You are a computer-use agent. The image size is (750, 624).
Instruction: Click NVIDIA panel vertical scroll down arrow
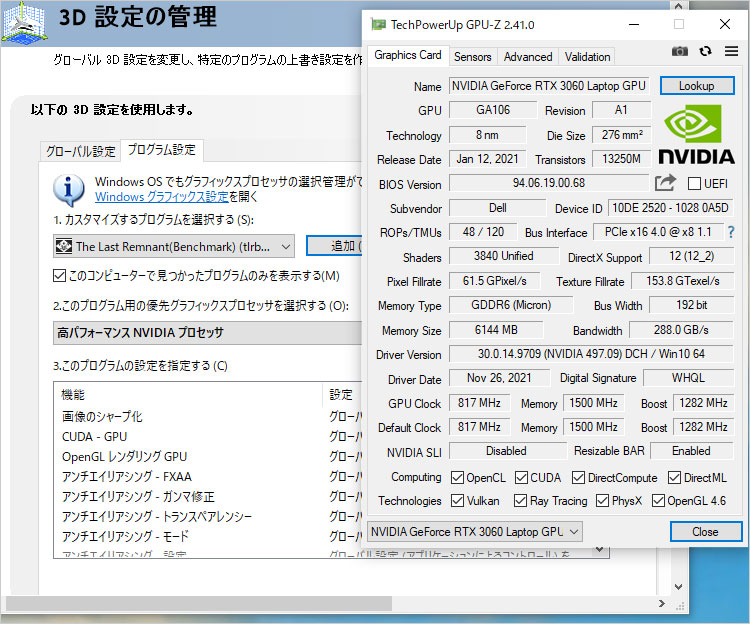click(678, 587)
